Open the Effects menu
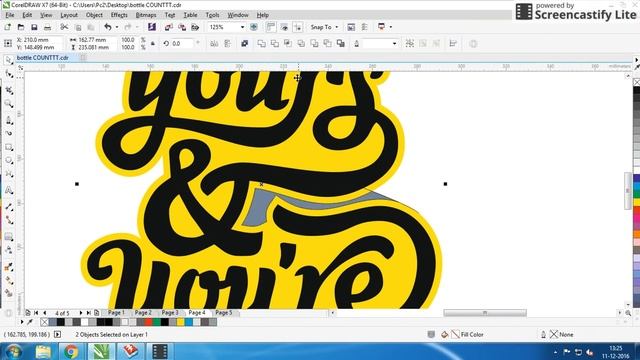Viewport: 640px width, 360px height. click(x=119, y=15)
